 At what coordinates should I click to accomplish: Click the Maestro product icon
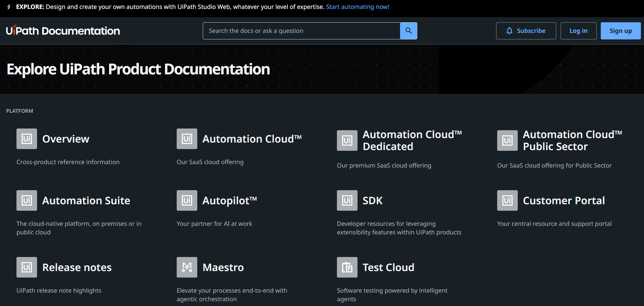tap(187, 267)
